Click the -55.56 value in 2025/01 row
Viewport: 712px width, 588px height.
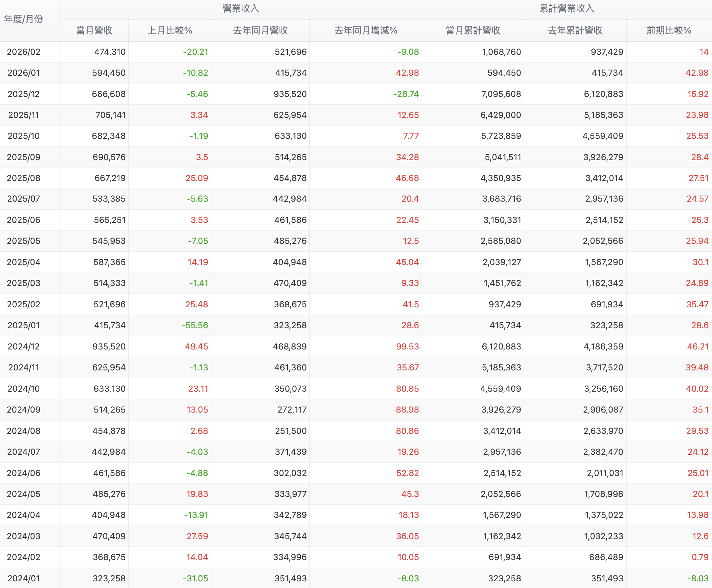195,326
